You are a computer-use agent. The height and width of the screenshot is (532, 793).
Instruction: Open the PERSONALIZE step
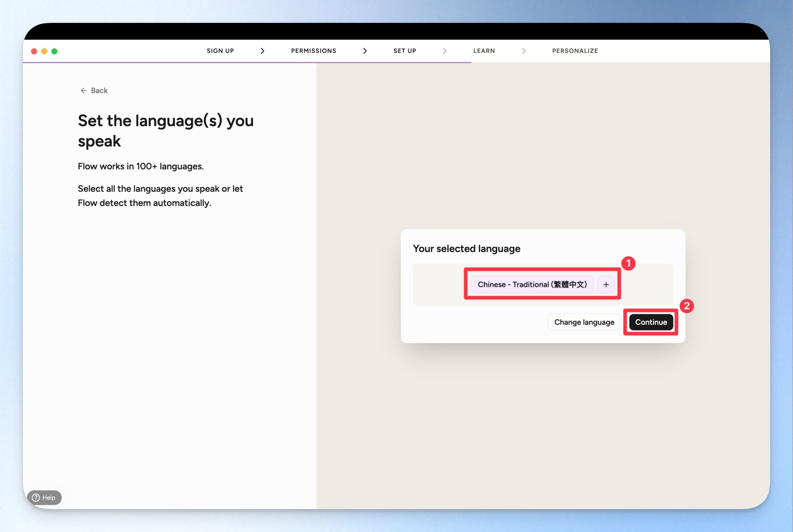pyautogui.click(x=575, y=51)
